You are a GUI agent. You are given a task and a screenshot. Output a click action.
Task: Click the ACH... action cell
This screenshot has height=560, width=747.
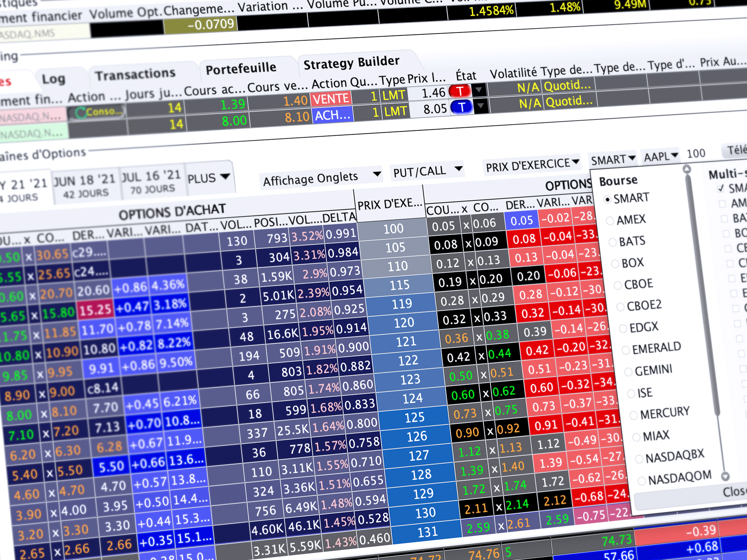tap(332, 115)
